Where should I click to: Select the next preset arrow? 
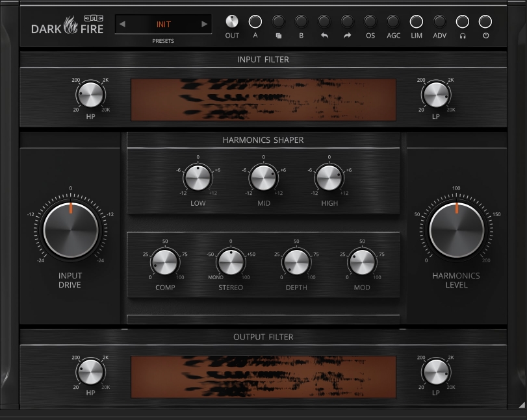click(x=204, y=24)
